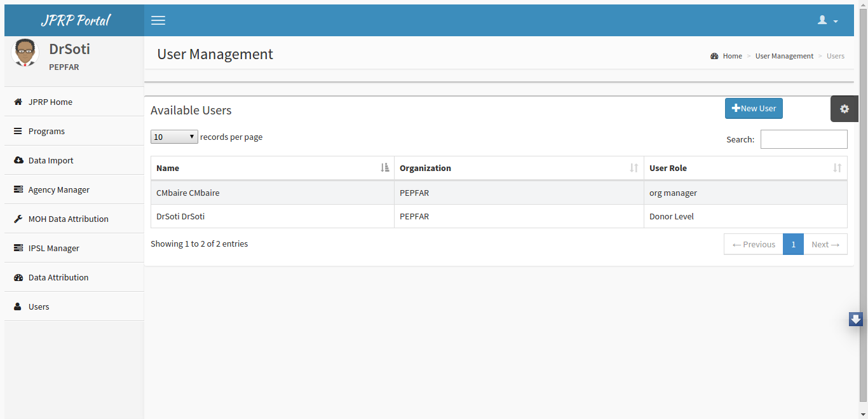Open the user account icon dropdown
868x419 pixels.
pyautogui.click(x=827, y=20)
